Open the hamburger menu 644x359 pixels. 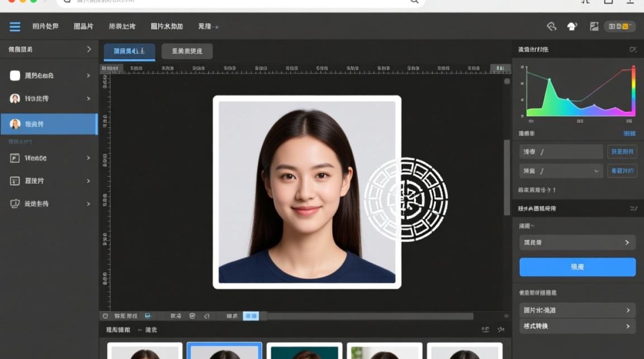pos(14,26)
